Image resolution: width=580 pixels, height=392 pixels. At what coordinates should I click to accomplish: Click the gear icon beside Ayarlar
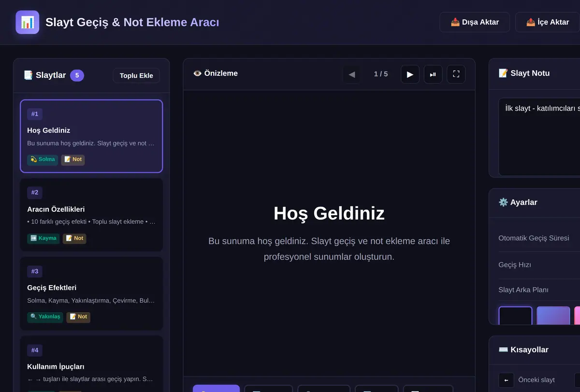tap(503, 203)
